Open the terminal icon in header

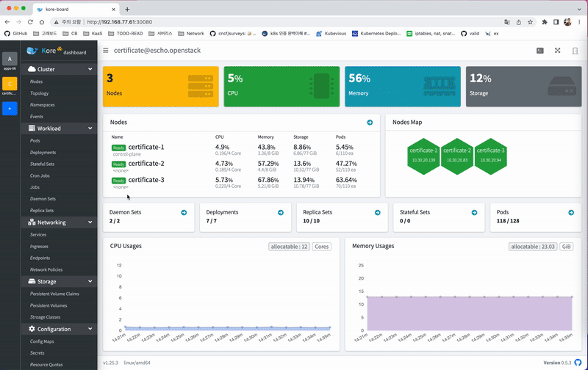540,51
